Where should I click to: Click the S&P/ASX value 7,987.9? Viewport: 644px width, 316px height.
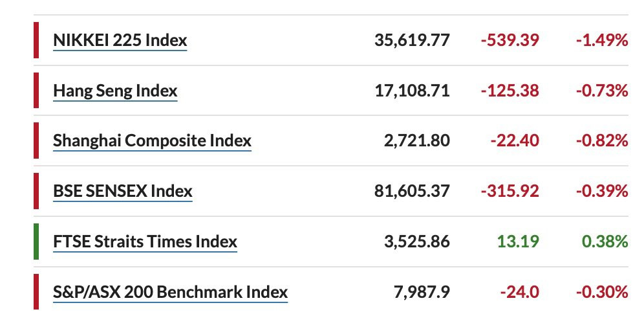(422, 292)
